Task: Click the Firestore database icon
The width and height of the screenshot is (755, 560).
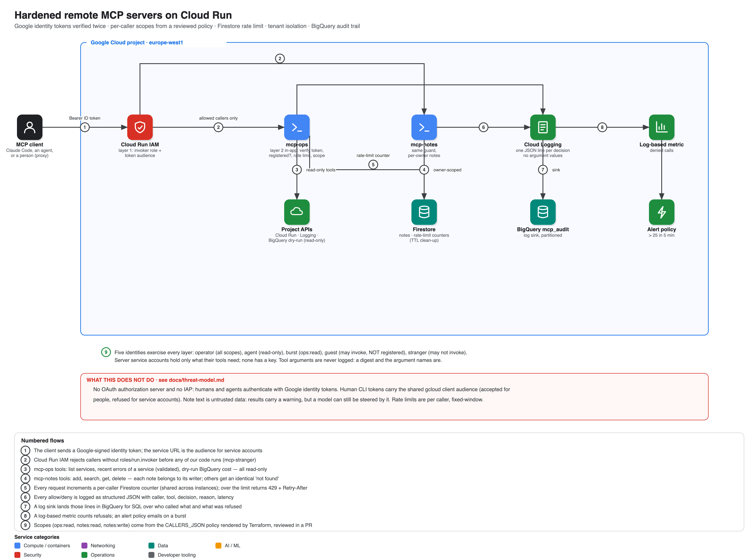Action: click(424, 212)
